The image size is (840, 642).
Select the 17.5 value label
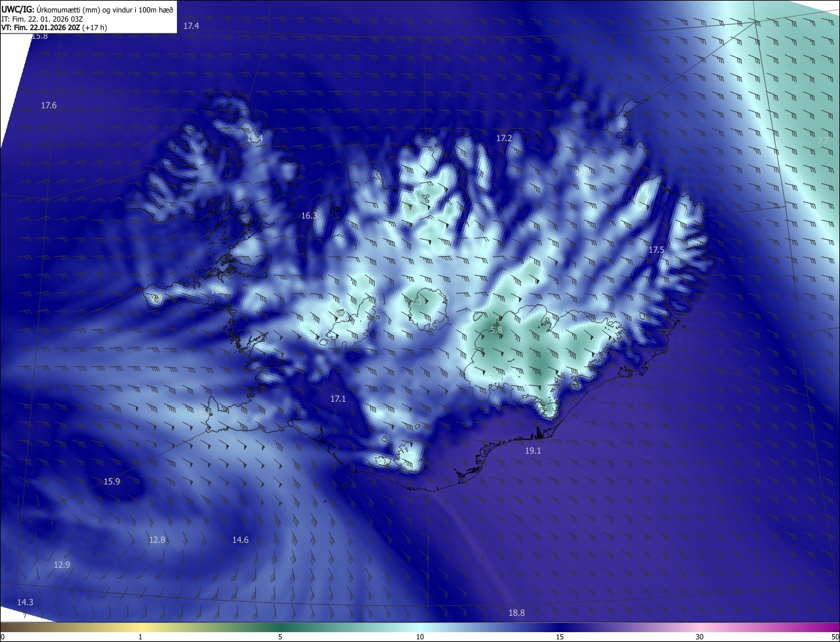[x=656, y=250]
